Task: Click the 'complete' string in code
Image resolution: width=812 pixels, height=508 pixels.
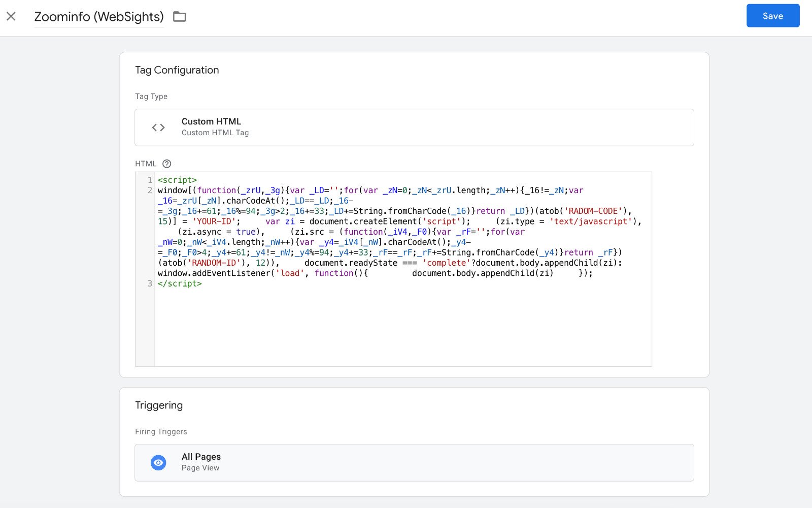Action: (447, 263)
